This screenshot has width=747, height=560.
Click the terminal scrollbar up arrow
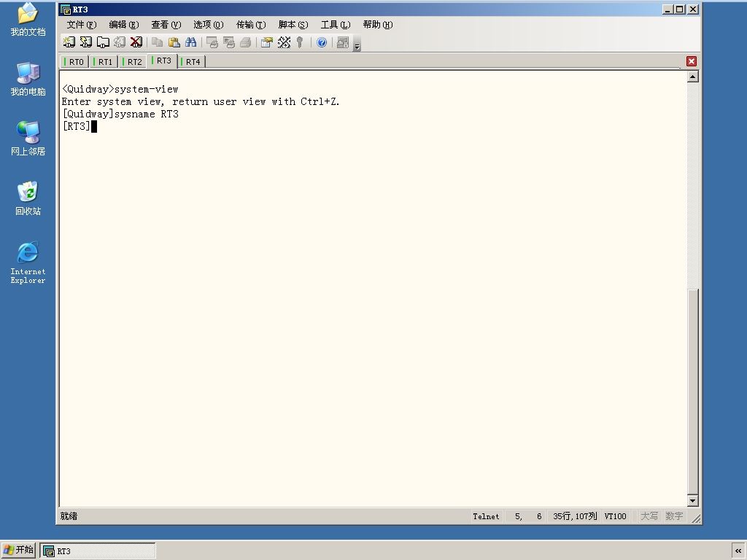[x=693, y=76]
